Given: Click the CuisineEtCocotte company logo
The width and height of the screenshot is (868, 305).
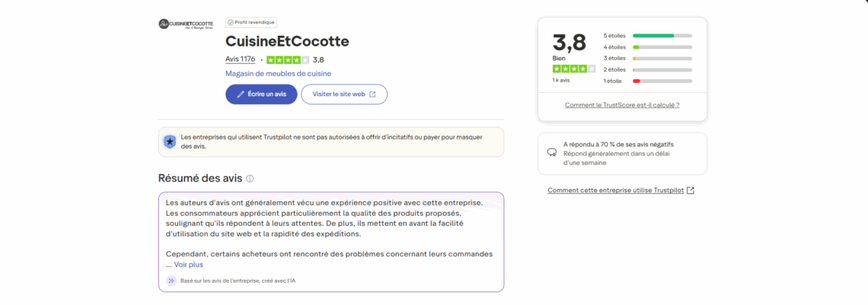Looking at the screenshot, I should click(186, 24).
